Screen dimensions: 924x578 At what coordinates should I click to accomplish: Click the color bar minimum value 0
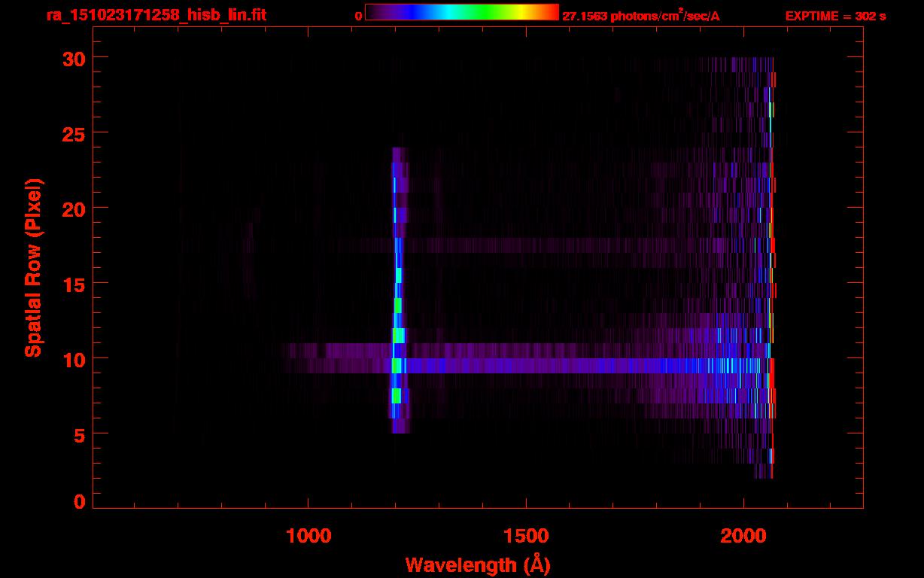tap(358, 16)
